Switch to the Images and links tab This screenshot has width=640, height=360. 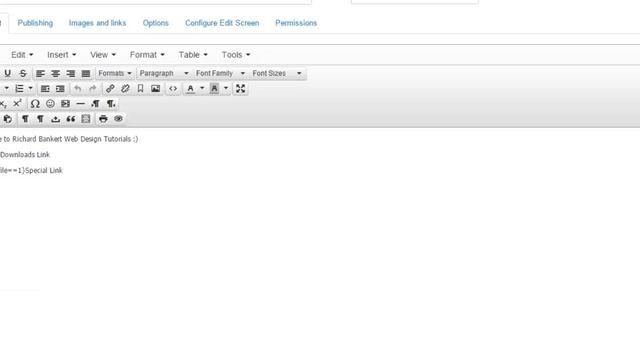pyautogui.click(x=97, y=23)
